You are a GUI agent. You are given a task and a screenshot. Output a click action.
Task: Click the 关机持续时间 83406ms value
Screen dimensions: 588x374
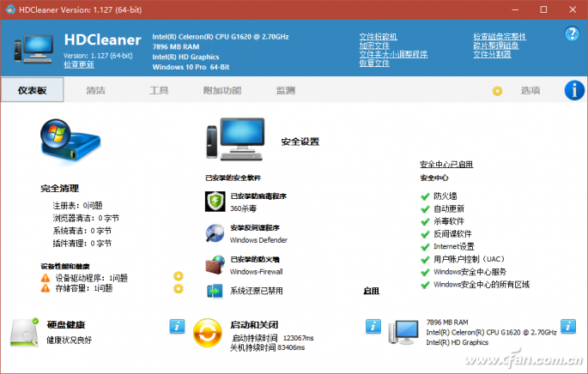pyautogui.click(x=267, y=347)
